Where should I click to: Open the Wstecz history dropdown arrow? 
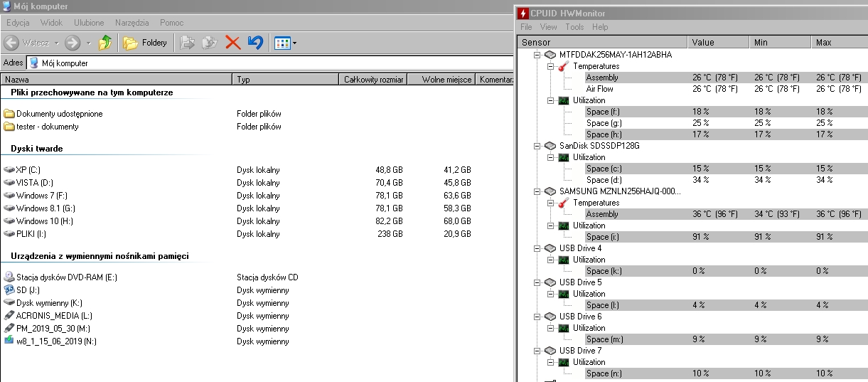coord(57,43)
